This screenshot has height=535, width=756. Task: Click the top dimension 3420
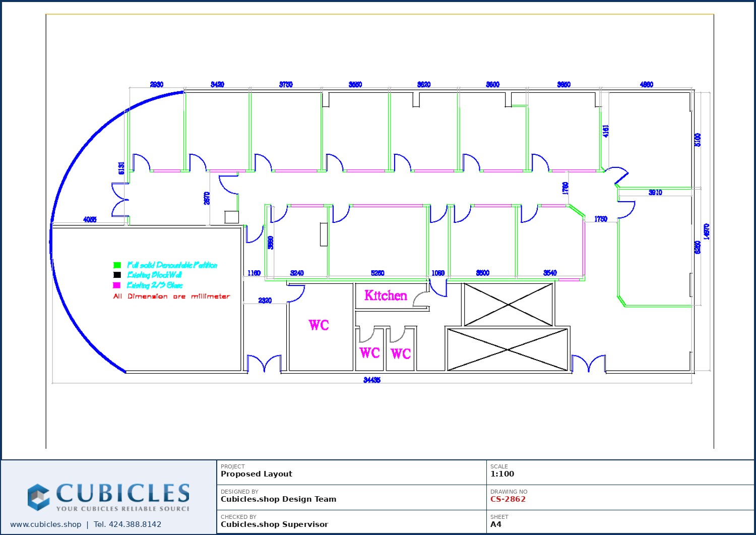217,84
